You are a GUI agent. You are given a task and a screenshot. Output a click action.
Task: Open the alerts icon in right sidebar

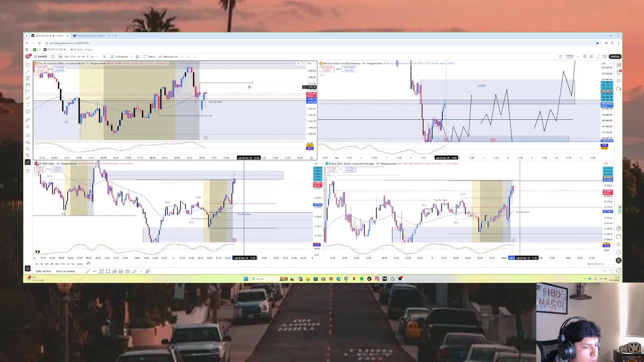pos(619,72)
